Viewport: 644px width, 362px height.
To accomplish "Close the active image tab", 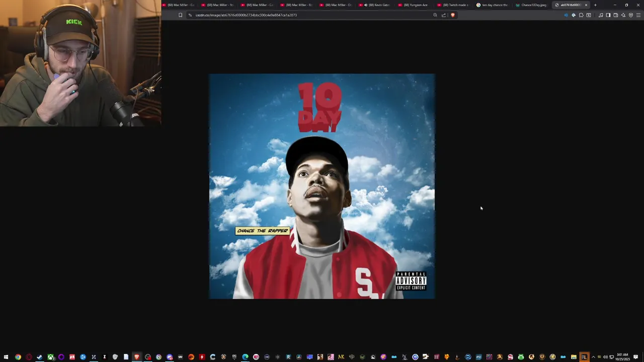I will 586,5.
